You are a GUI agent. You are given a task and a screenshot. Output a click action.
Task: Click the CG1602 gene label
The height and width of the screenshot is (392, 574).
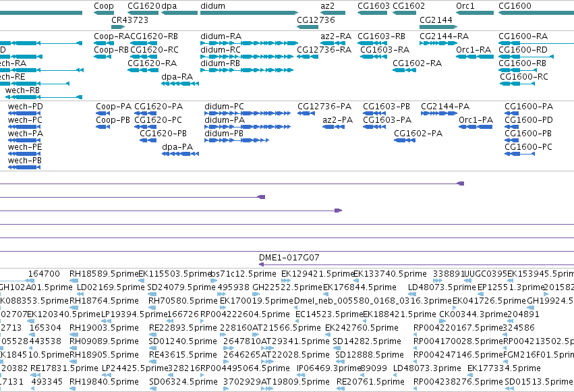coord(409,6)
